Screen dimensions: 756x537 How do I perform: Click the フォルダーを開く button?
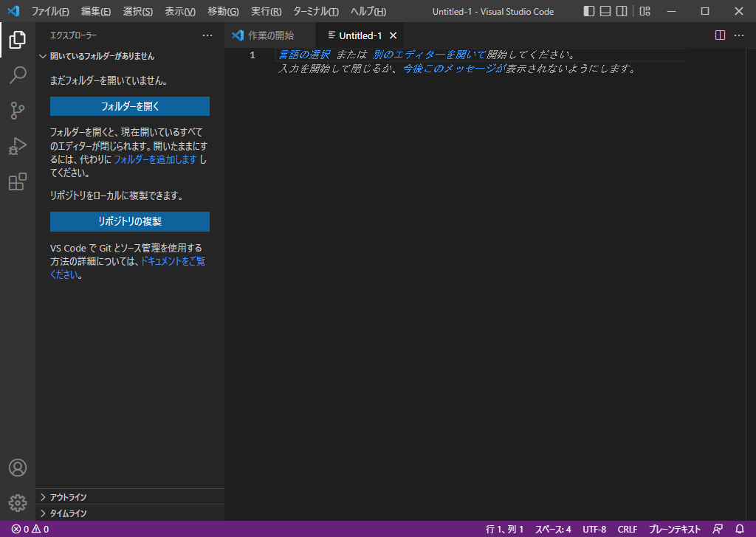[x=130, y=106]
